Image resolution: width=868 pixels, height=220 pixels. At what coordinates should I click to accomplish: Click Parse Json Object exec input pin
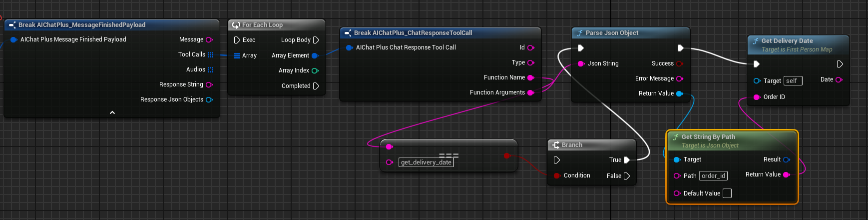pos(581,48)
